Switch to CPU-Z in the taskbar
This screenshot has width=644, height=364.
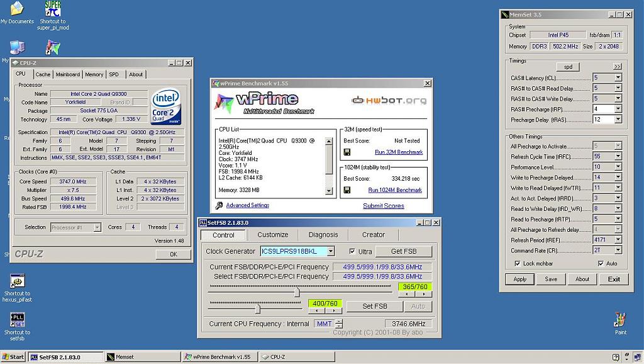[x=297, y=357]
